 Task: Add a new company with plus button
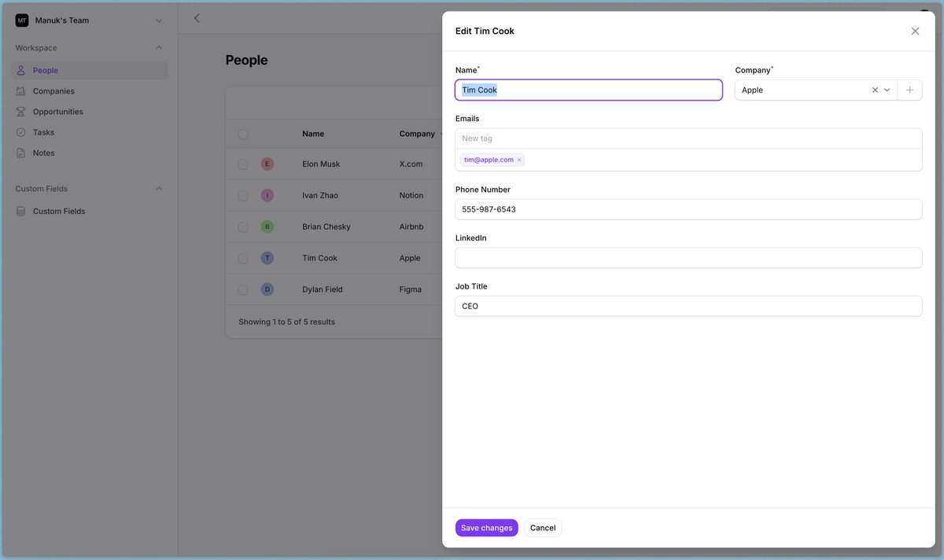click(x=909, y=90)
